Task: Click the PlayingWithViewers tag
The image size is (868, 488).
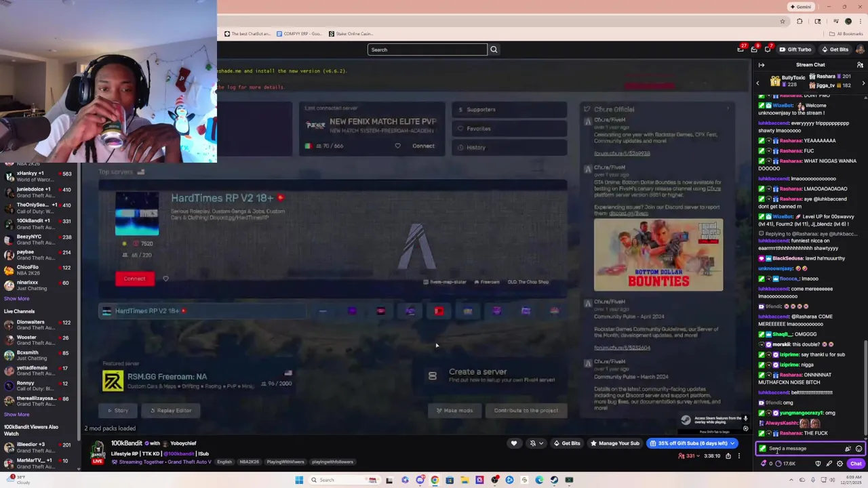Action: pyautogui.click(x=285, y=462)
